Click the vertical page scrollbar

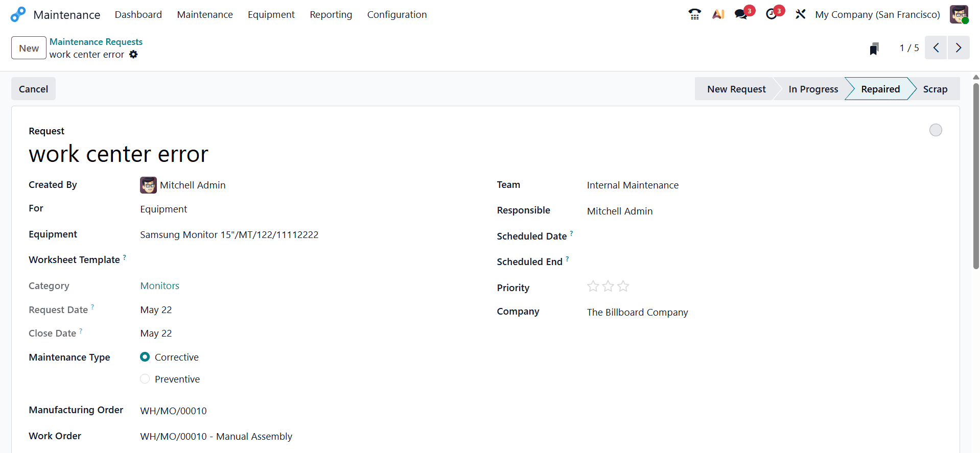click(x=976, y=176)
